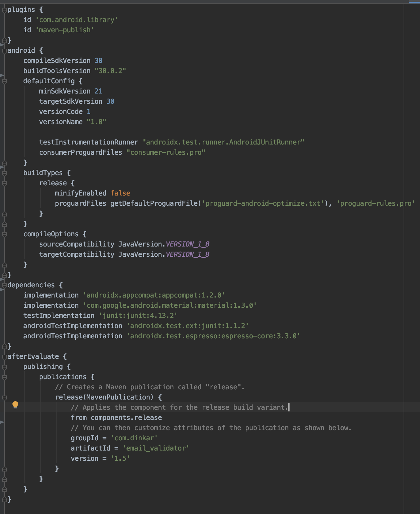420x514 pixels.
Task: Collapse the plugins block fold marker
Action: click(4, 10)
